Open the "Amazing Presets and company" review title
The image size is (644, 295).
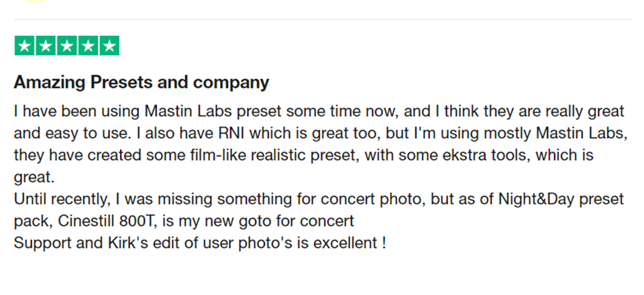tap(142, 83)
